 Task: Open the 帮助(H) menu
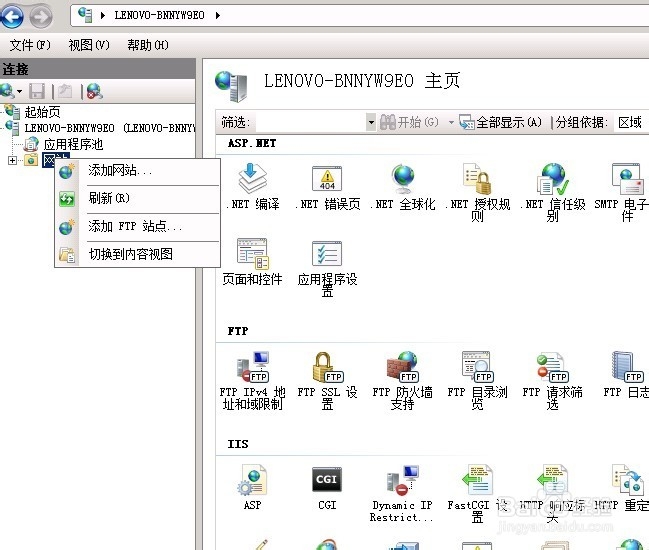pyautogui.click(x=148, y=45)
